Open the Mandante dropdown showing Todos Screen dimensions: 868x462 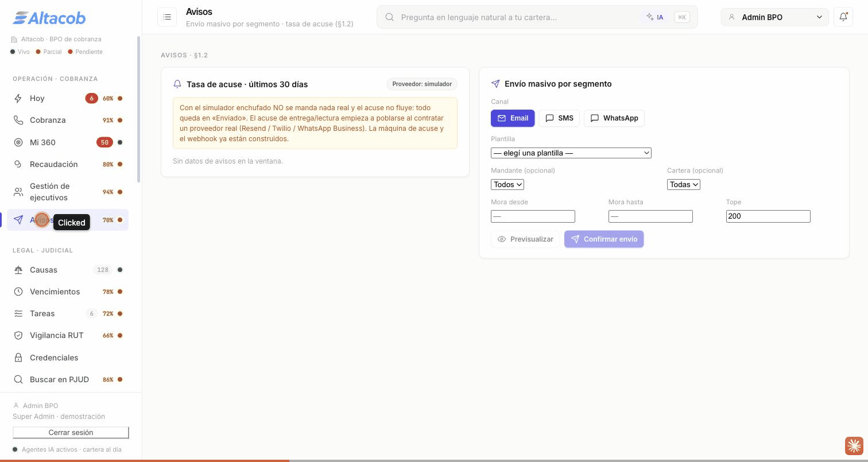click(x=507, y=184)
